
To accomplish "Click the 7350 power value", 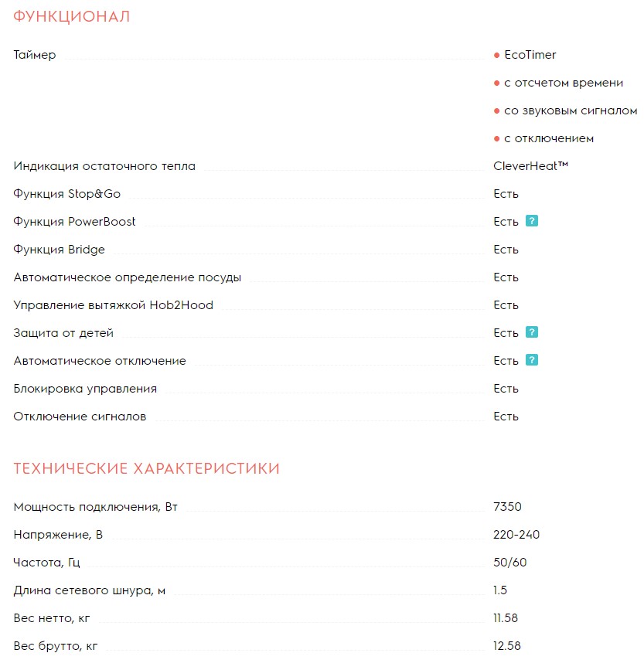I will click(507, 507).
